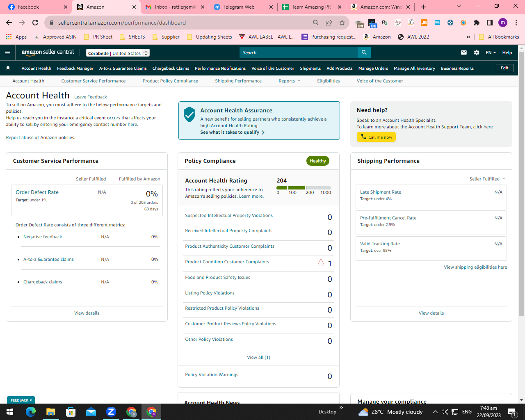Open the Late Shipment Rate link
This screenshot has height=420, width=525.
(x=381, y=192)
